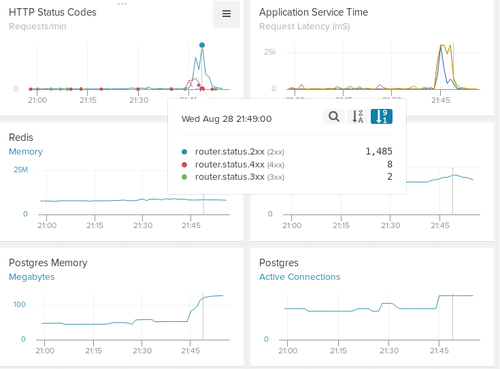Screen dimensions: 500x369
Task: Click the 100 axis label on the Postgres Memory chart
Action: 19,304
